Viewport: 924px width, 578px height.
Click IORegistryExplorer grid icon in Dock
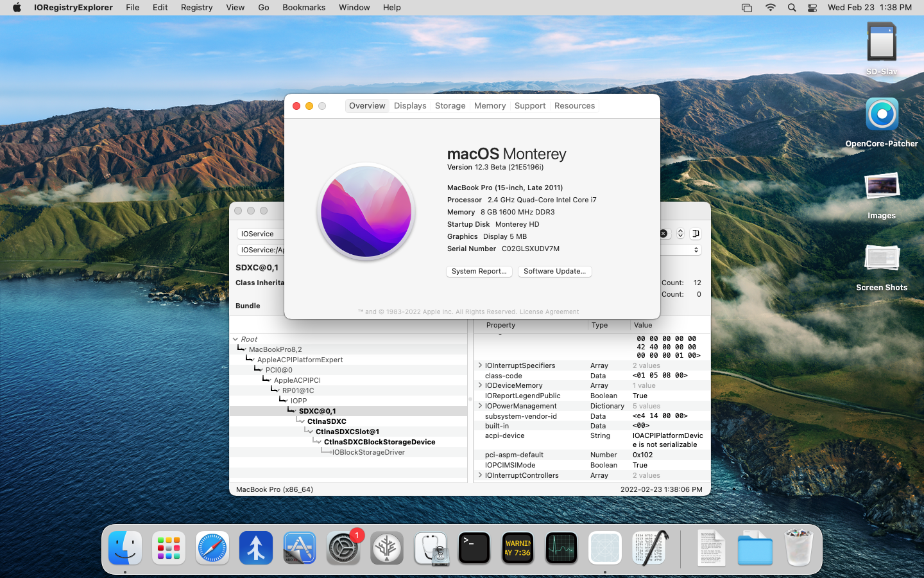(x=605, y=548)
